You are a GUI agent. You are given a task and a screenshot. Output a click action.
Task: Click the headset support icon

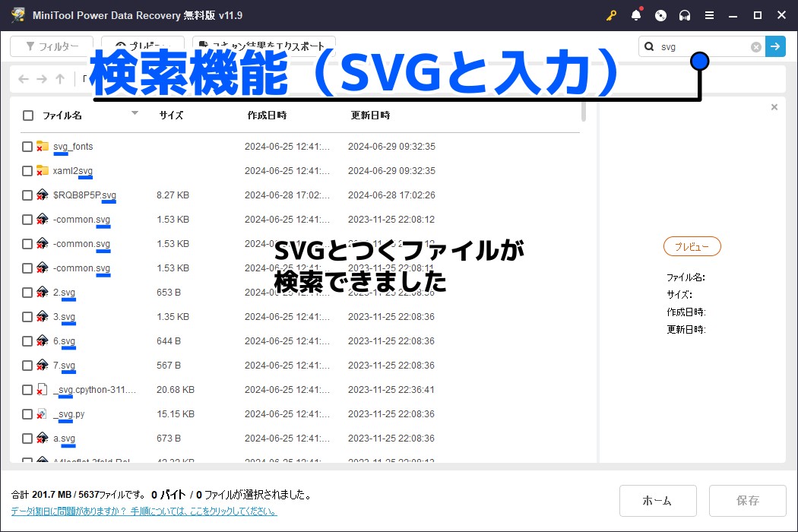684,15
